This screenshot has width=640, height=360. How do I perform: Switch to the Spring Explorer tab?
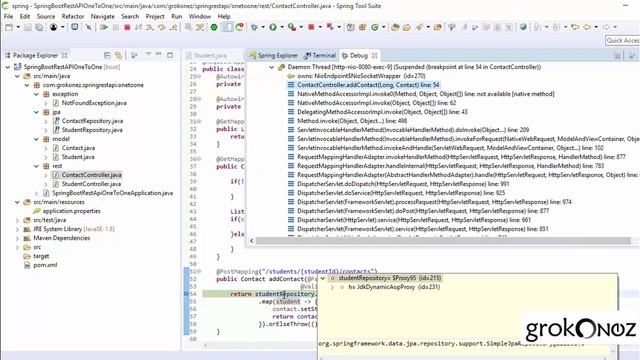coord(273,56)
